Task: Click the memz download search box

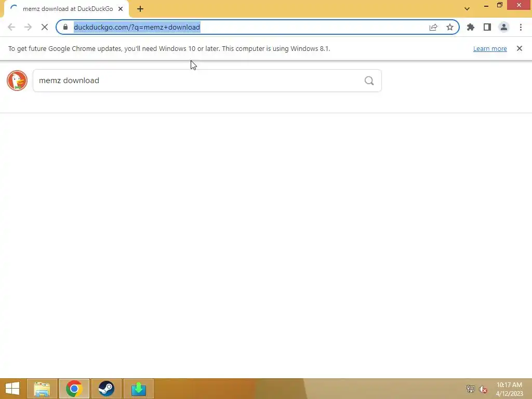Action: pyautogui.click(x=207, y=81)
